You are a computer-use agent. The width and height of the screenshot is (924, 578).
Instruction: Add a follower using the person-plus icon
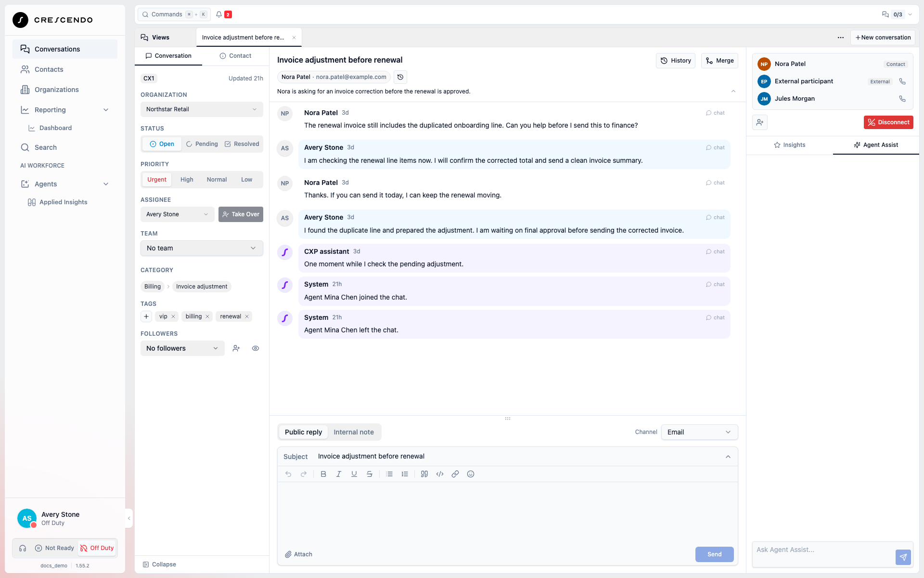coord(236,348)
